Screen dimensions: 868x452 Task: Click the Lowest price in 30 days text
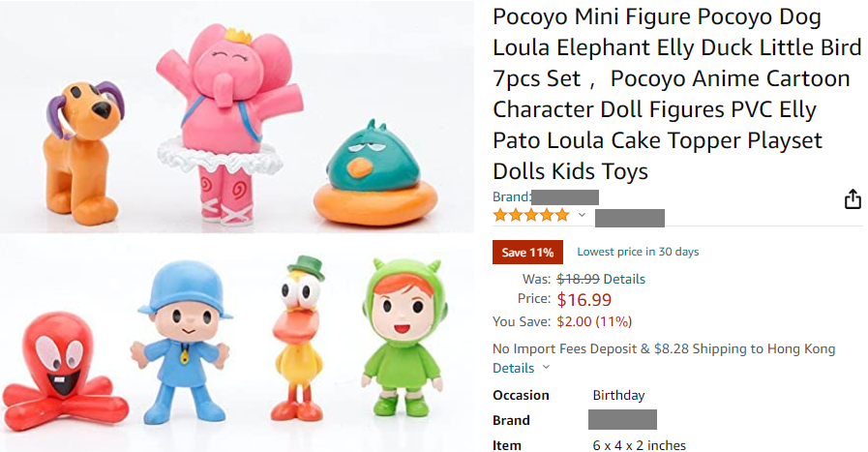[638, 252]
